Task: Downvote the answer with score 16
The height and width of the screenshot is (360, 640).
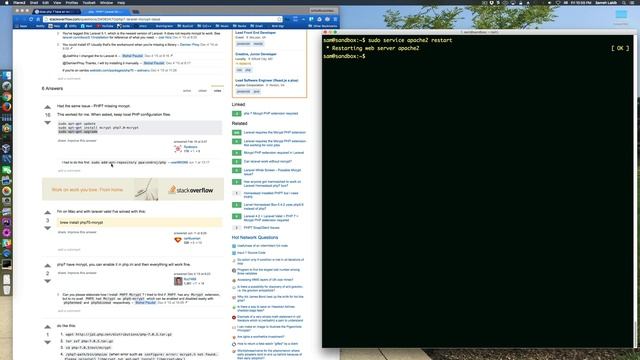Action: 47,122
